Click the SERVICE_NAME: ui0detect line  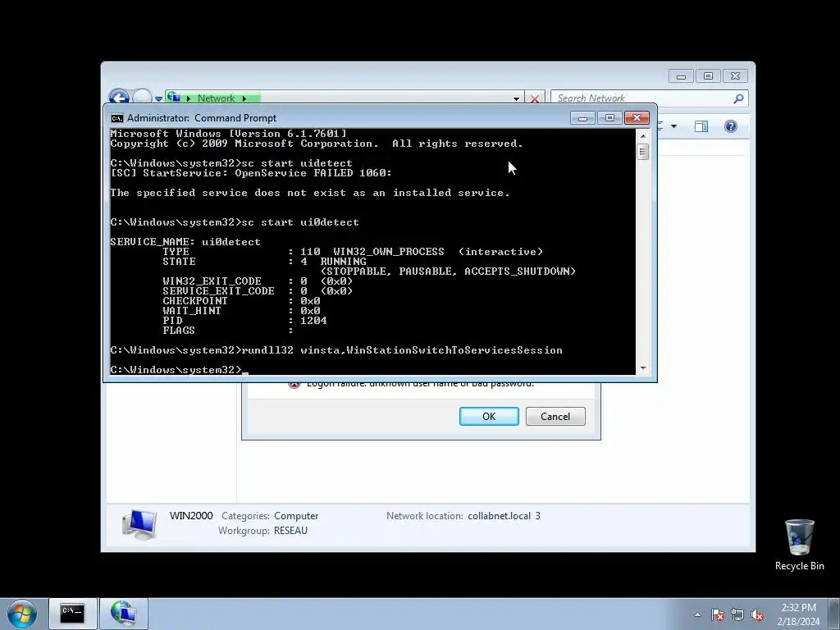point(185,242)
